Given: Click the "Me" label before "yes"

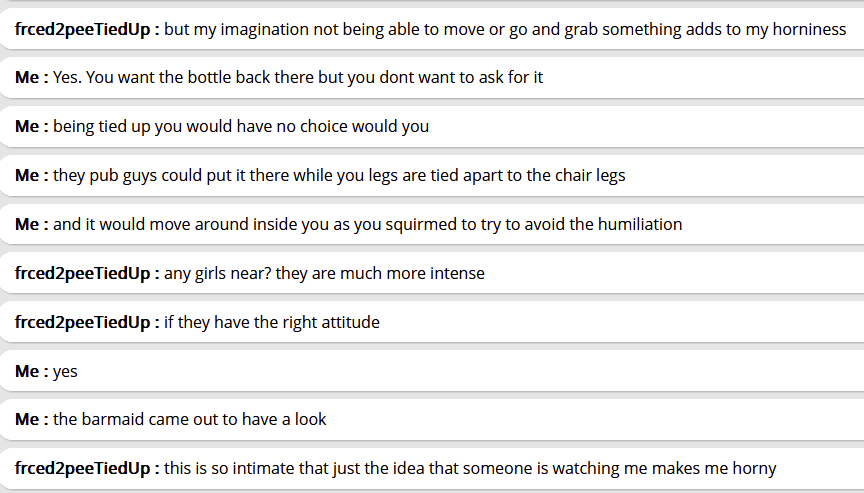Looking at the screenshot, I should [29, 371].
